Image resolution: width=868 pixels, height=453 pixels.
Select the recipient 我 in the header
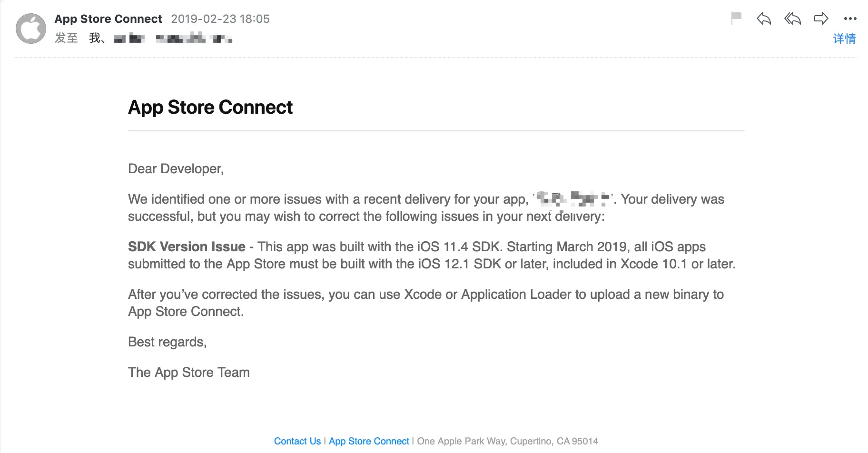click(x=95, y=38)
